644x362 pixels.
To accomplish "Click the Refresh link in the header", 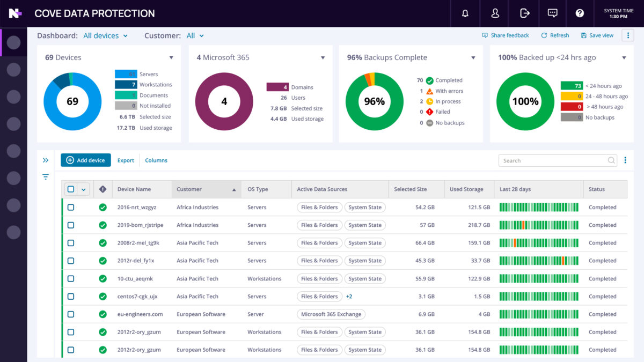I will point(555,35).
